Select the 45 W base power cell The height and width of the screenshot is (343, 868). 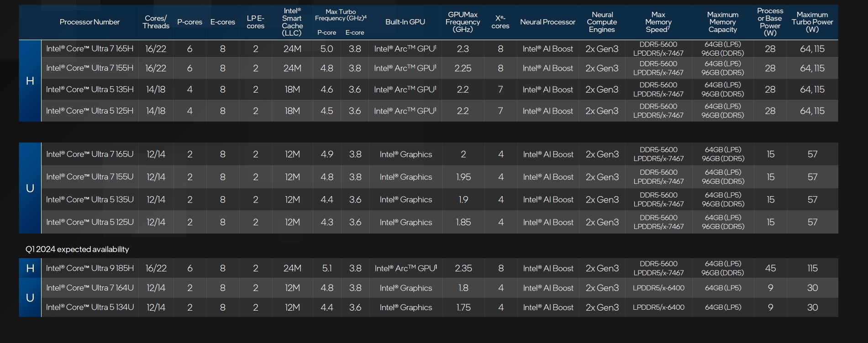tap(770, 268)
